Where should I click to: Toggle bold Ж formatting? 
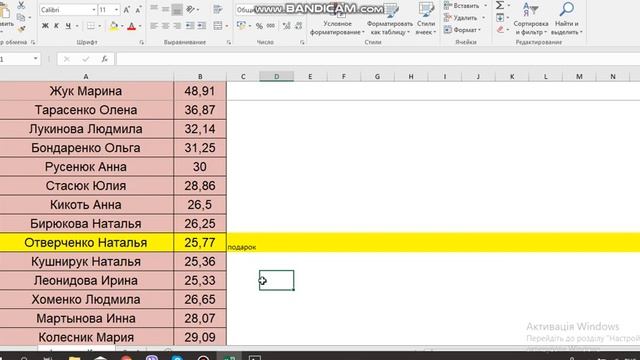(45, 26)
